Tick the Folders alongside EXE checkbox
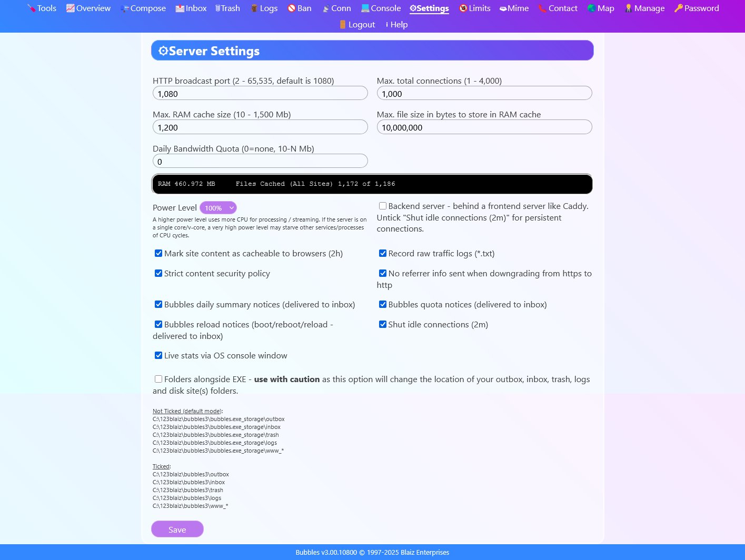 (158, 379)
